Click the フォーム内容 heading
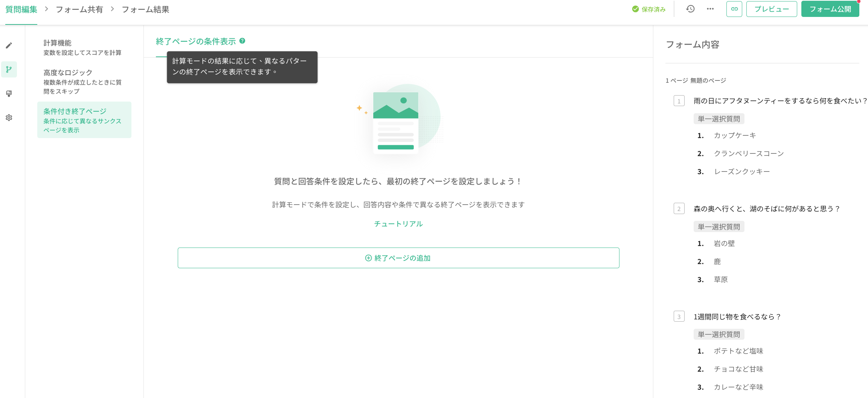This screenshot has height=398, width=868. coord(693,44)
